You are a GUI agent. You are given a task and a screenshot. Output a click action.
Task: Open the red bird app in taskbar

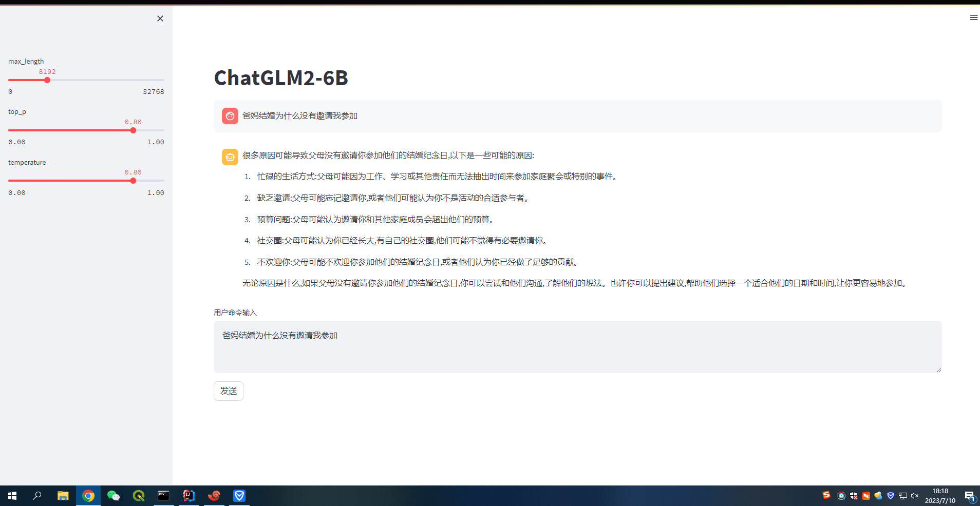[x=214, y=496]
